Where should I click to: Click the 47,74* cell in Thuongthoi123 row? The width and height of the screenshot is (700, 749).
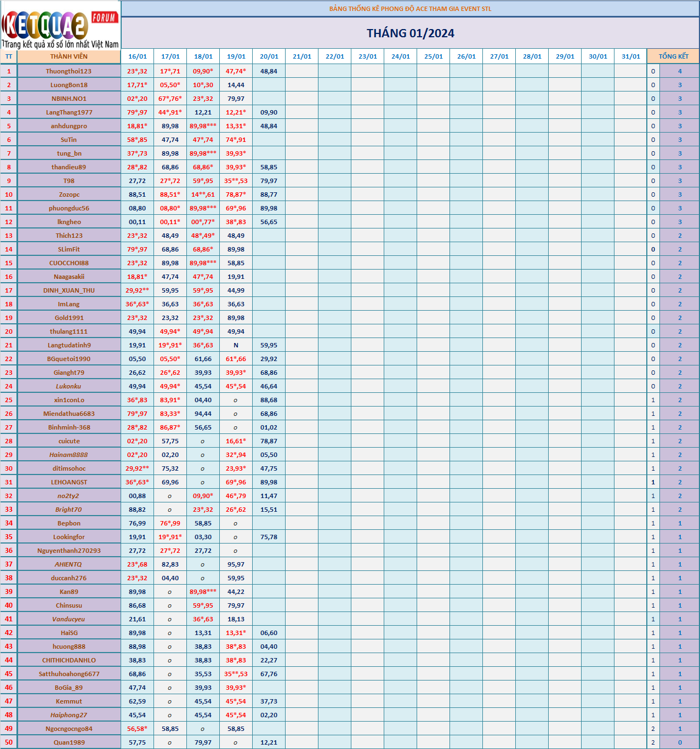(236, 71)
